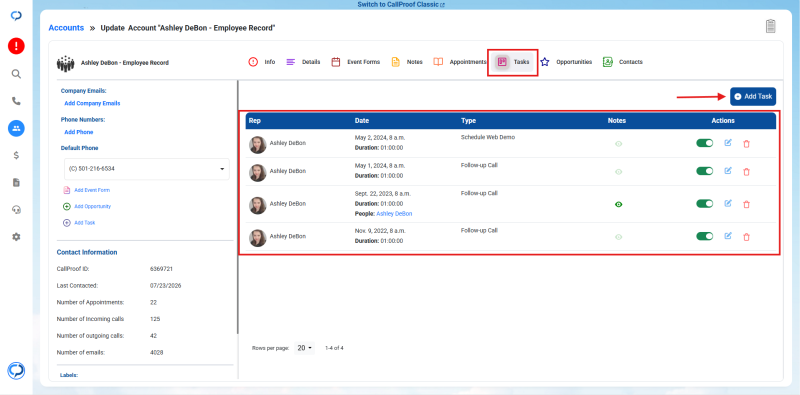This screenshot has width=800, height=395.
Task: Switch to the Info tab
Action: [x=262, y=62]
